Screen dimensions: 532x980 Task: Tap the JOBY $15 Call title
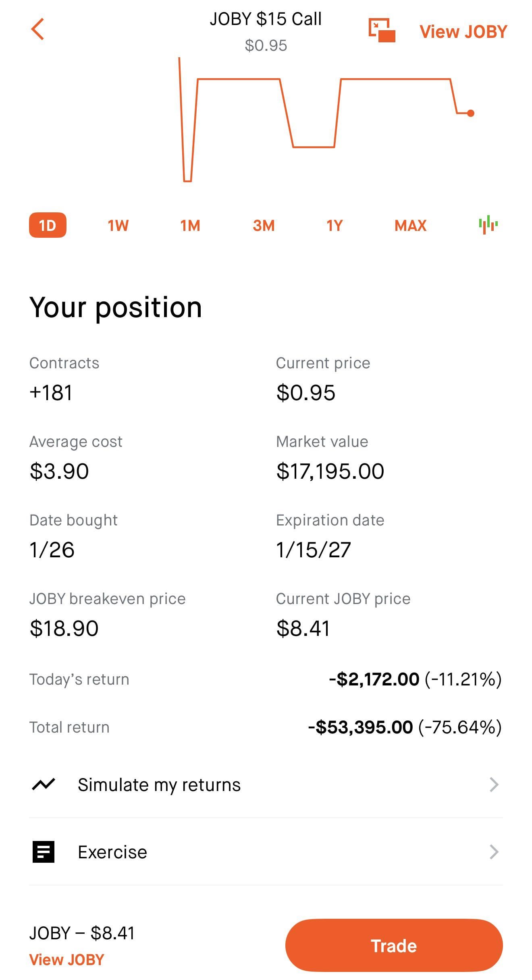point(266,19)
